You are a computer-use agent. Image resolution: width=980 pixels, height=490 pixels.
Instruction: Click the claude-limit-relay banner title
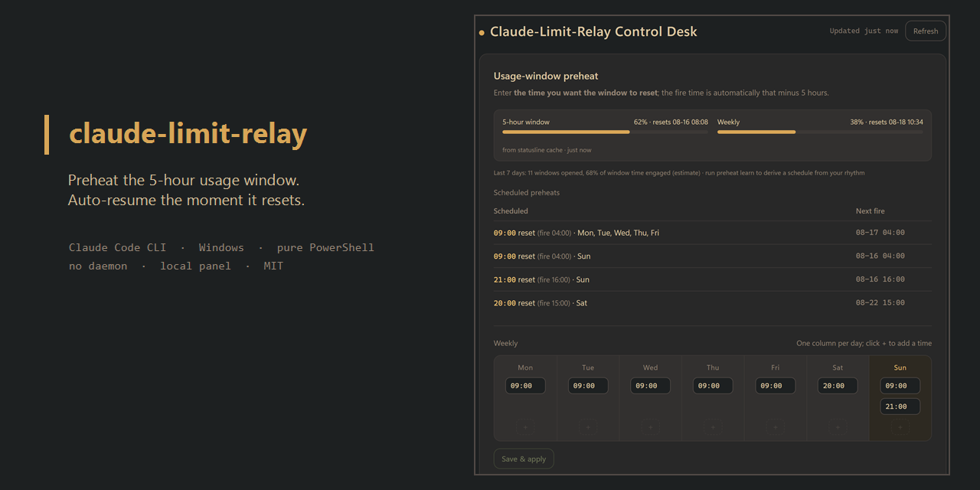[188, 134]
